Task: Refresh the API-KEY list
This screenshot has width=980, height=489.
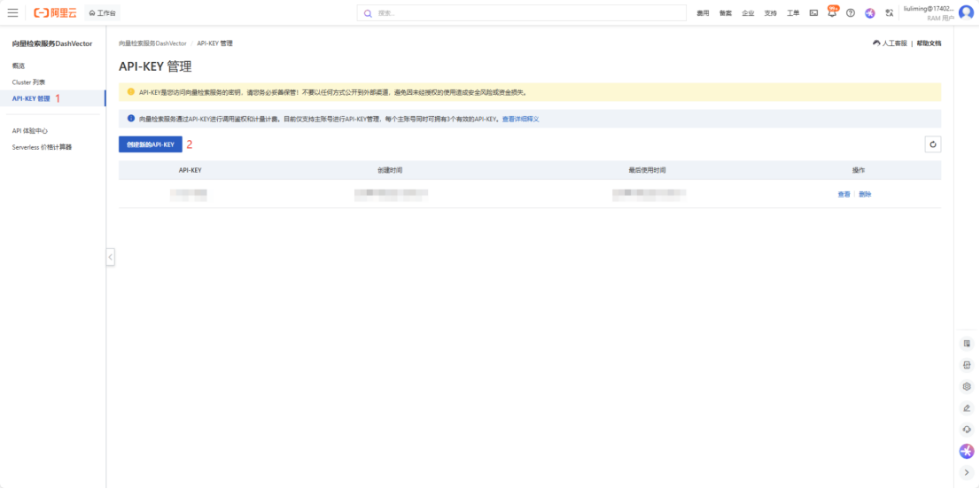Action: point(932,144)
